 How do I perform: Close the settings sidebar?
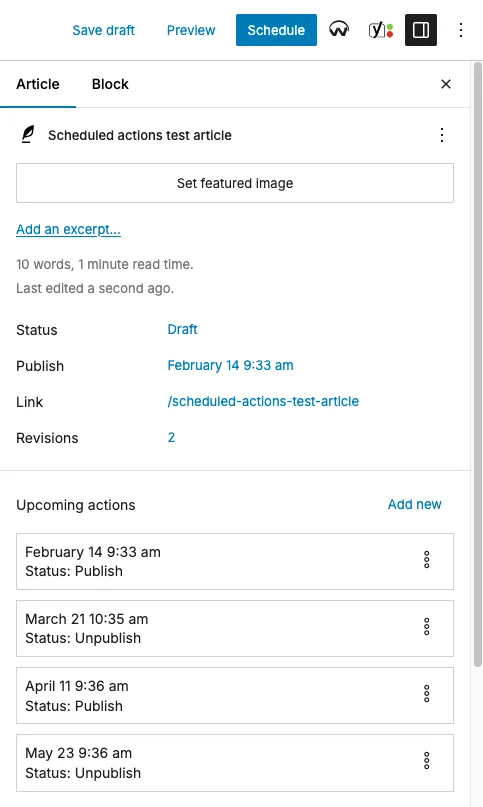click(x=446, y=84)
